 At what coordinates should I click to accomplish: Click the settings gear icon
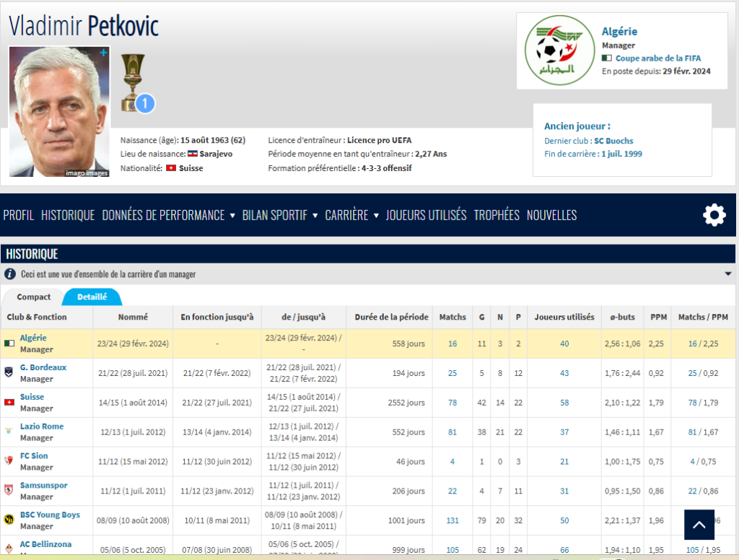[714, 215]
